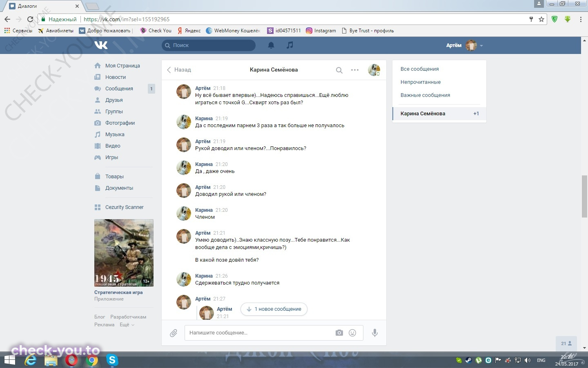This screenshot has width=588, height=368.
Task: Open emoji smiley picker
Action: pos(352,333)
